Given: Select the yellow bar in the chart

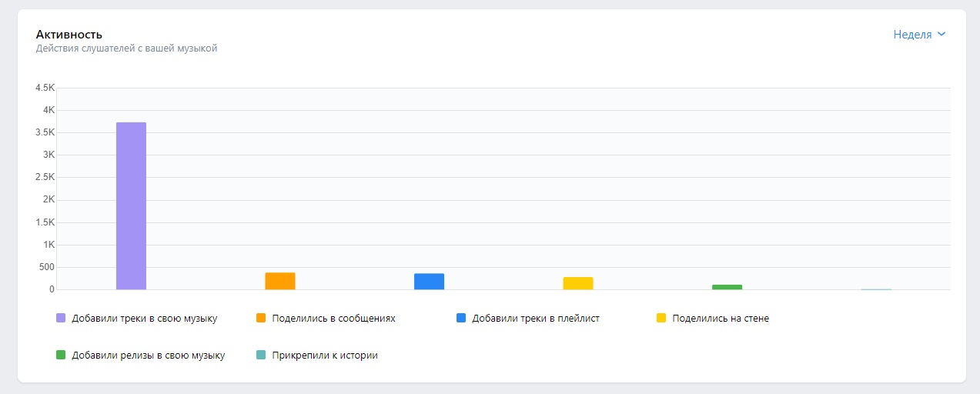Looking at the screenshot, I should coord(578,283).
